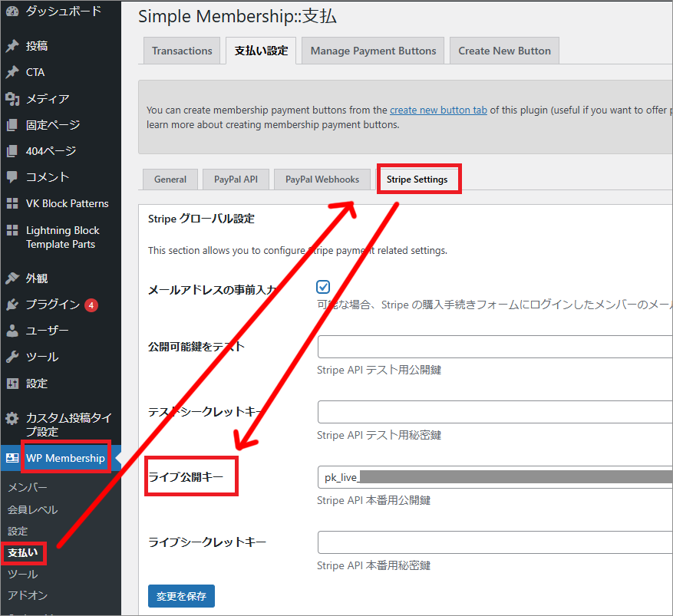Select the General sub-tab
The image size is (673, 616).
tap(170, 180)
